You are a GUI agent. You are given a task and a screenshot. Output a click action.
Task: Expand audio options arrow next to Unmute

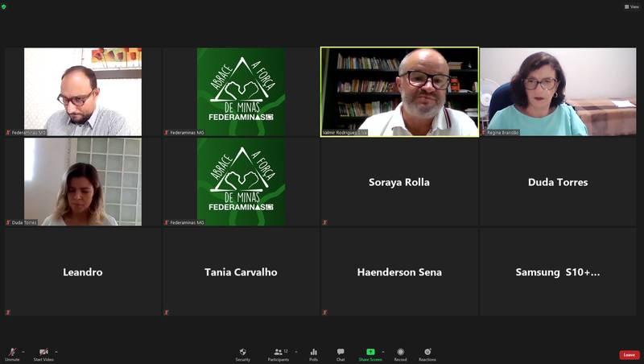(23, 352)
